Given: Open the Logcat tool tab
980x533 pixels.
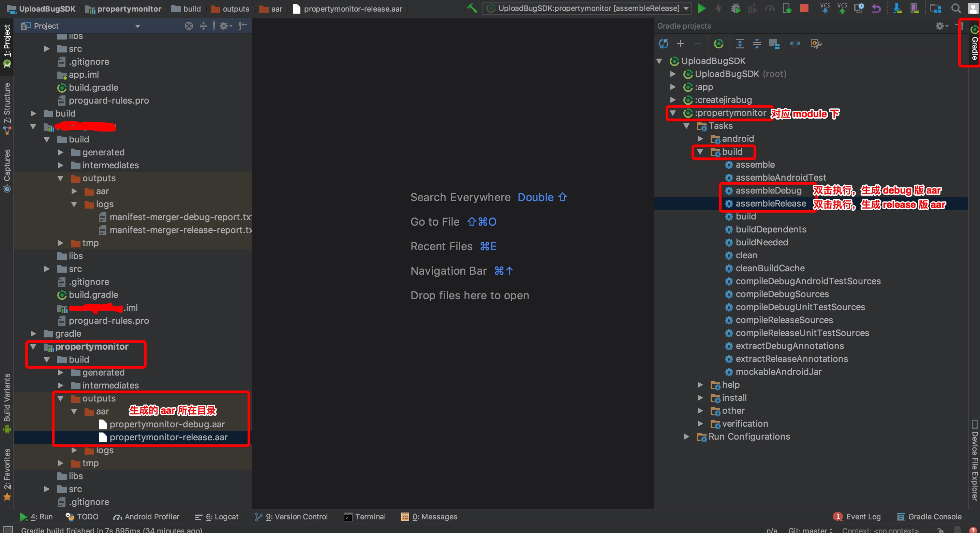Looking at the screenshot, I should [217, 517].
